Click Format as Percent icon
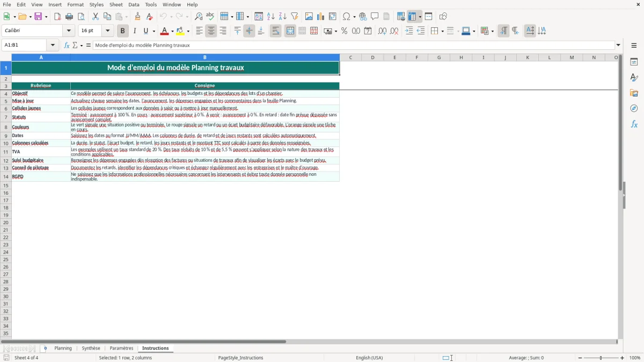This screenshot has width=644, height=362. click(x=344, y=31)
